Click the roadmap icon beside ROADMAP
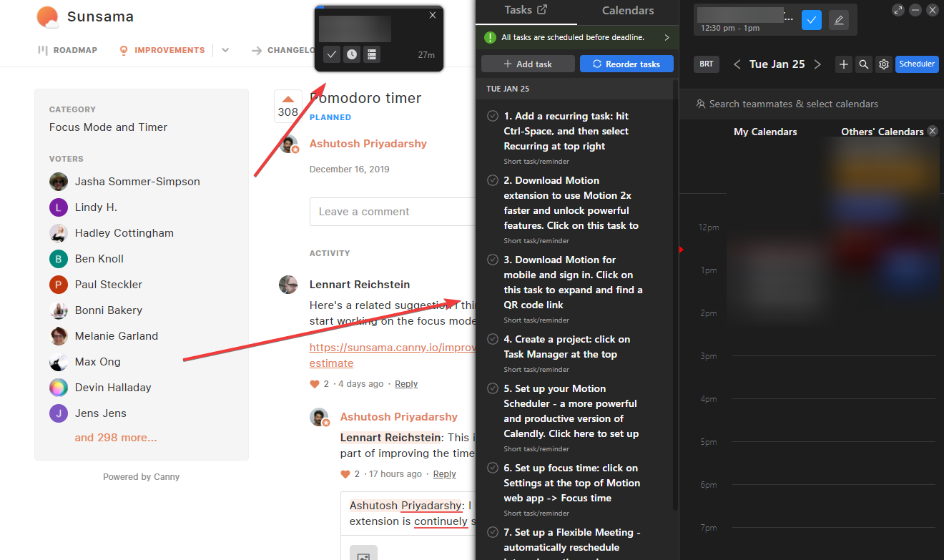The width and height of the screenshot is (944, 560). click(42, 50)
